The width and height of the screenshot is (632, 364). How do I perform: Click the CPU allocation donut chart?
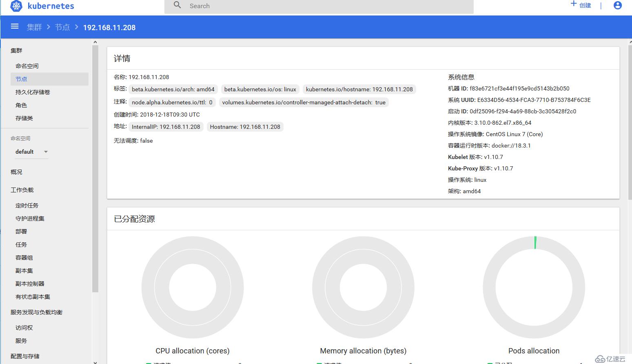pos(193,287)
